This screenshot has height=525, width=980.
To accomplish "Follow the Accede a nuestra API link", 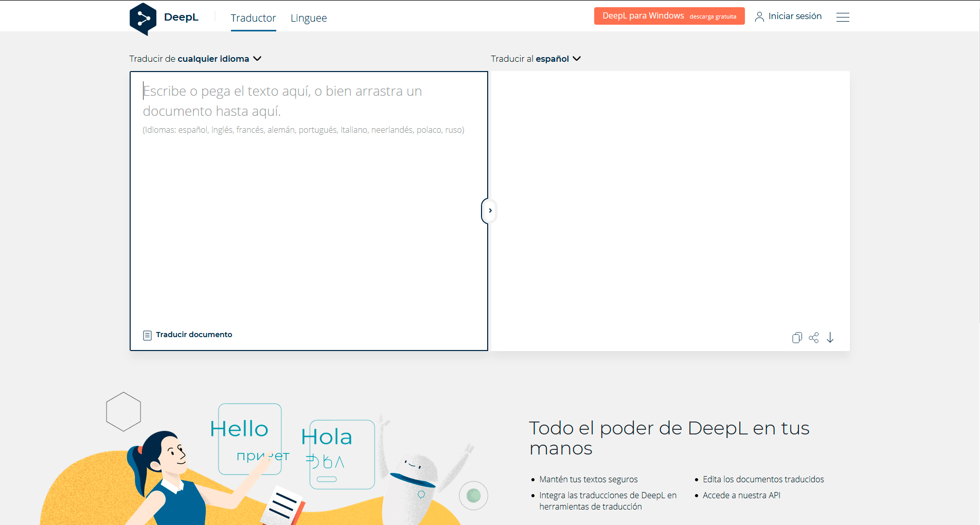I will pos(741,495).
